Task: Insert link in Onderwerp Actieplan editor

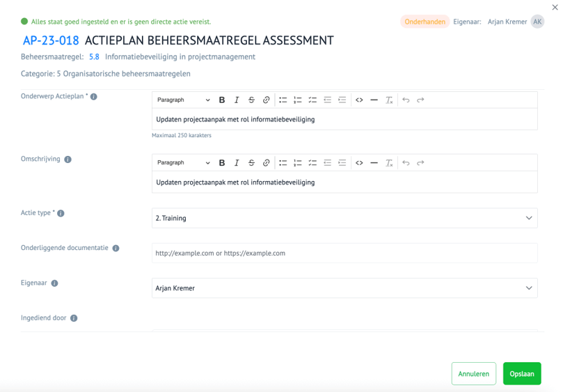Action: point(266,100)
